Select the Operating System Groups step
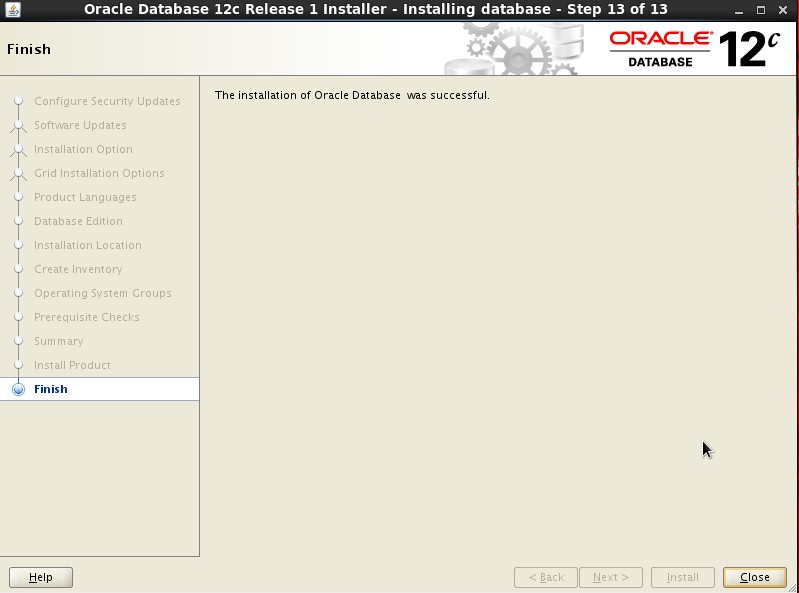 coord(102,293)
